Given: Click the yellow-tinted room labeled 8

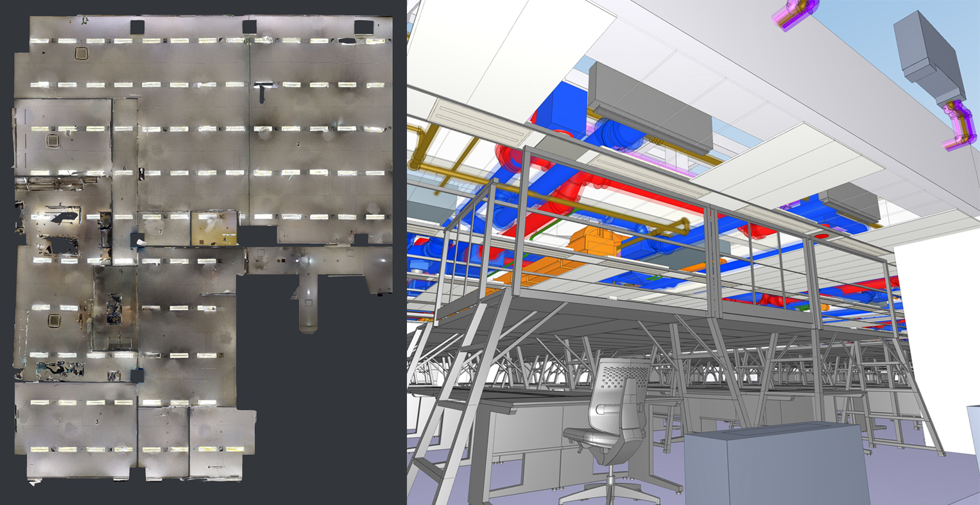Looking at the screenshot, I should click(x=214, y=229).
